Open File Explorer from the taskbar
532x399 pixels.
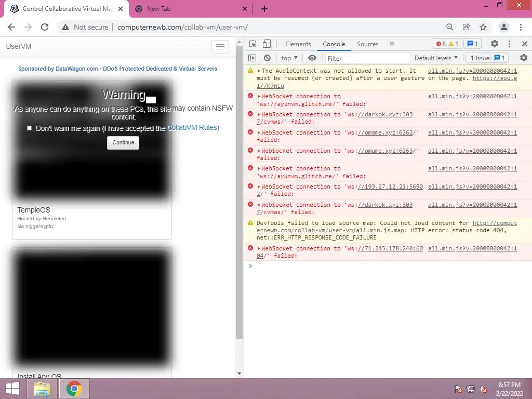[42, 389]
